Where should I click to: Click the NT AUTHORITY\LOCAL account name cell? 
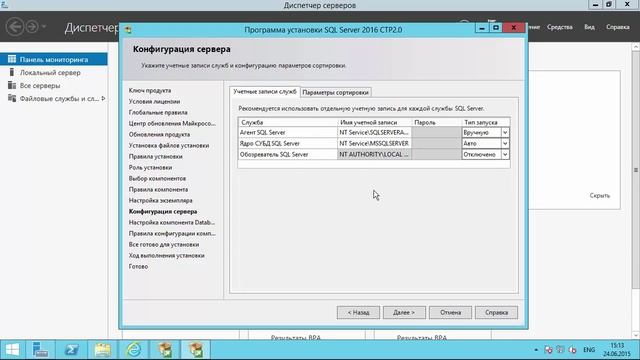374,154
